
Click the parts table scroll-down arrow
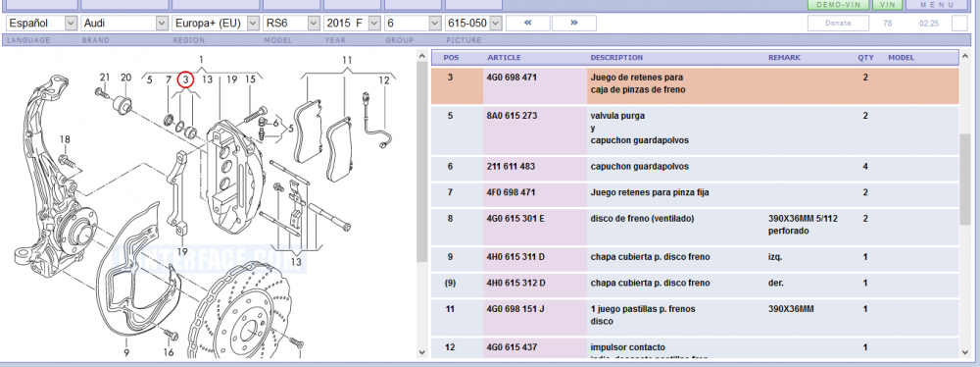point(966,351)
